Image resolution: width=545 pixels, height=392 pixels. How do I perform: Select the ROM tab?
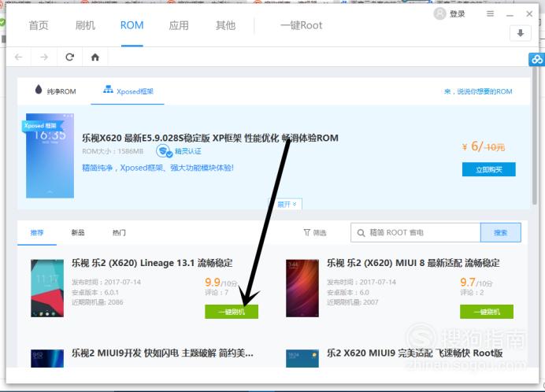[132, 25]
